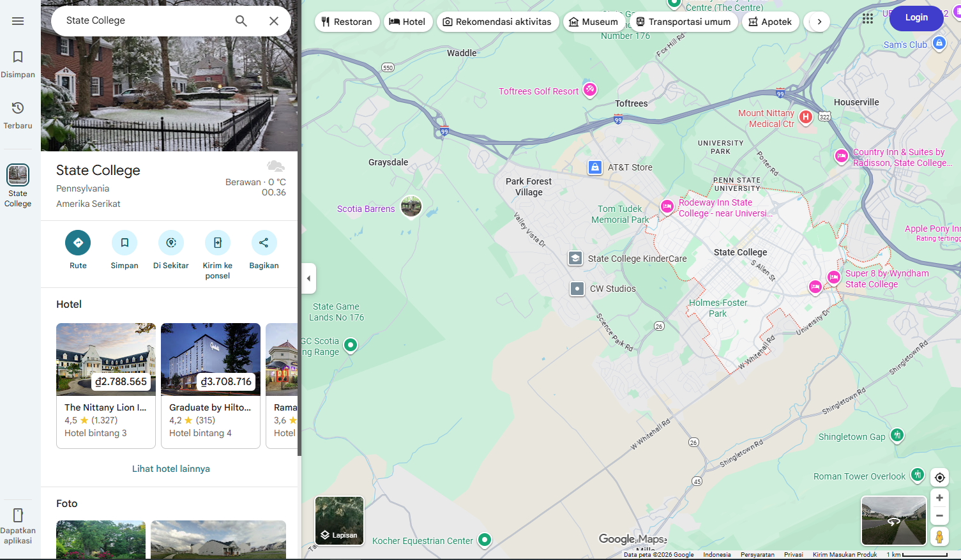Zoom in with the plus button
961x560 pixels.
tap(939, 498)
